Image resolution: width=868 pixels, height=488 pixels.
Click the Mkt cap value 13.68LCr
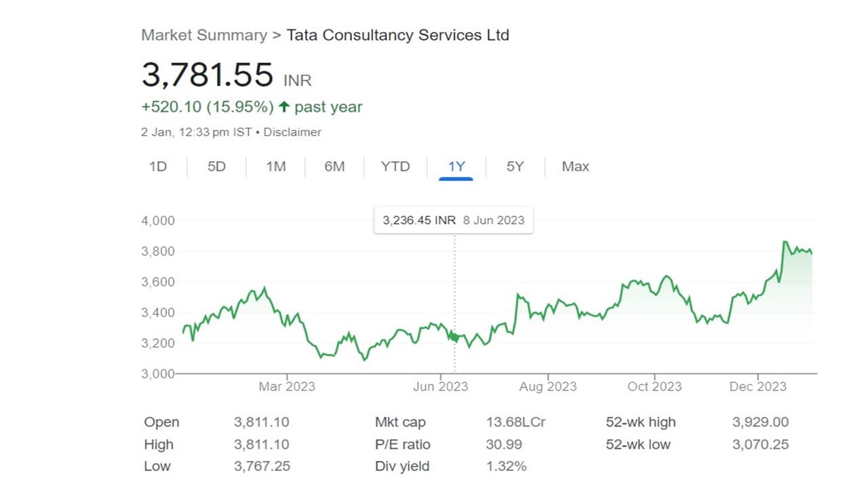click(515, 422)
